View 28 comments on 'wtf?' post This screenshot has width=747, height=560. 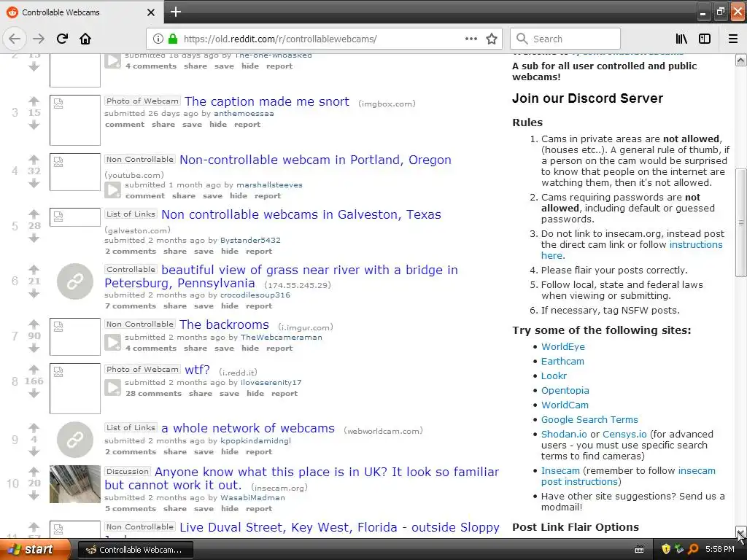(153, 393)
